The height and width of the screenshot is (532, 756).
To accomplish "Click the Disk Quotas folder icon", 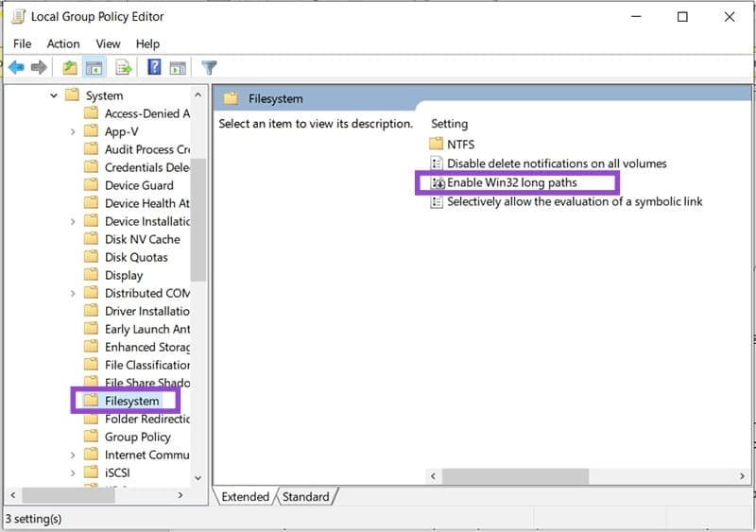I will click(91, 257).
